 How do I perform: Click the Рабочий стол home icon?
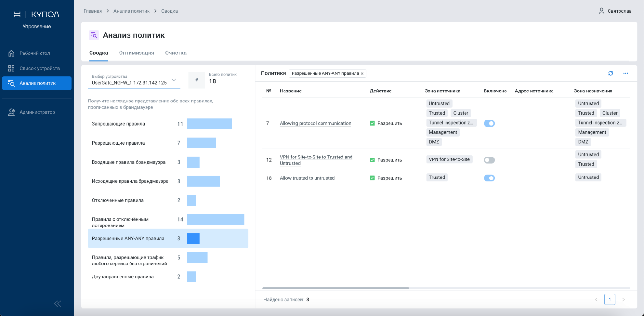point(11,53)
